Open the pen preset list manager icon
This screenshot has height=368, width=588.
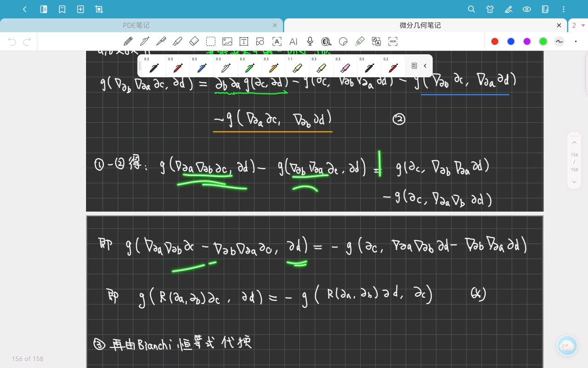414,66
